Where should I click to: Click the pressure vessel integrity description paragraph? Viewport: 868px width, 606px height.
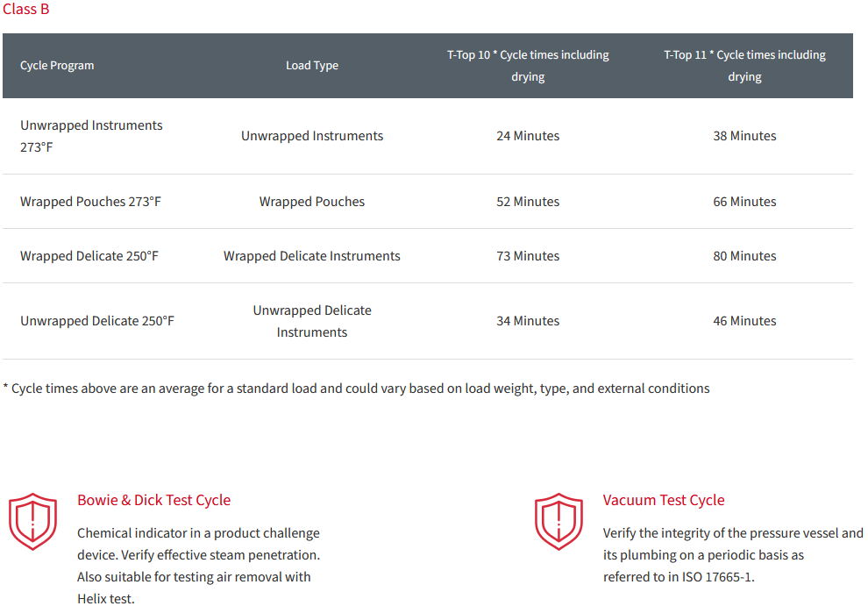(733, 555)
